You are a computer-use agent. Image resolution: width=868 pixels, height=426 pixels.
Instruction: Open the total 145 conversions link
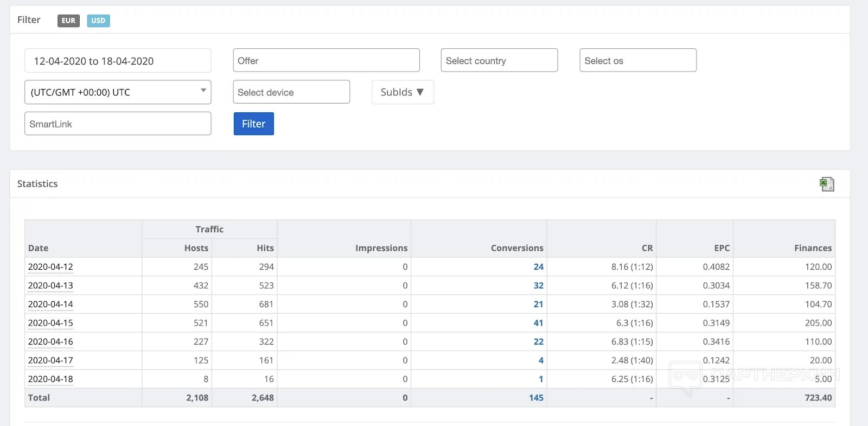536,398
